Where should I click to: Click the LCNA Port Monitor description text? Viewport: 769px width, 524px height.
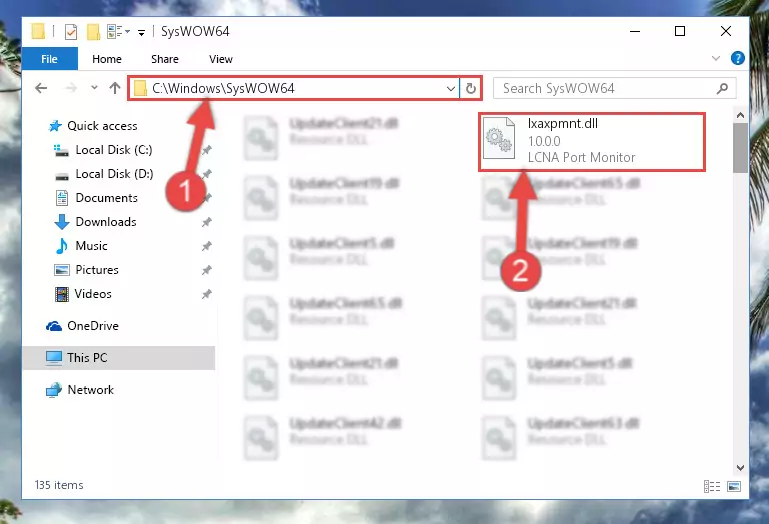pyautogui.click(x=581, y=157)
